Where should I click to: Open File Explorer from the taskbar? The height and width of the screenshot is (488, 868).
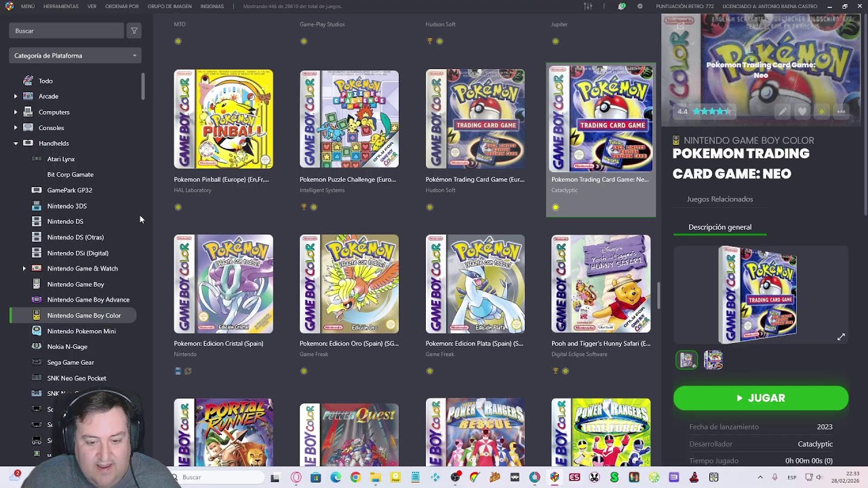375,477
